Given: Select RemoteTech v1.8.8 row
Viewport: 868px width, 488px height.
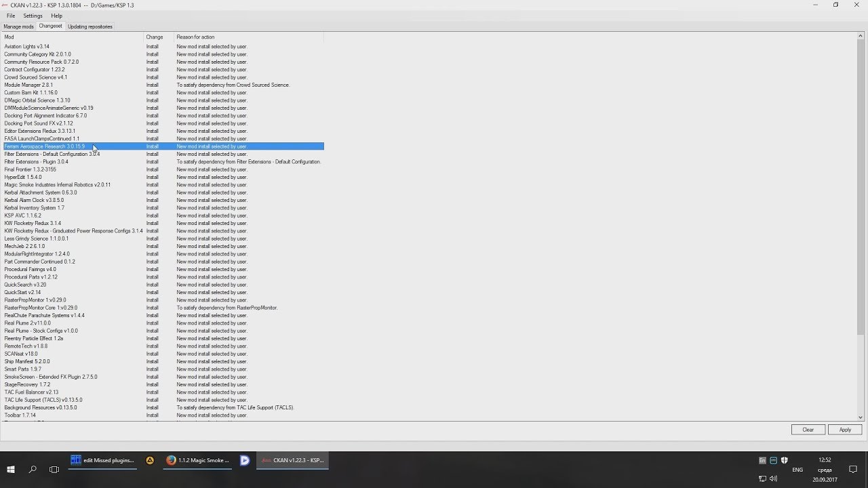Looking at the screenshot, I should click(163, 346).
